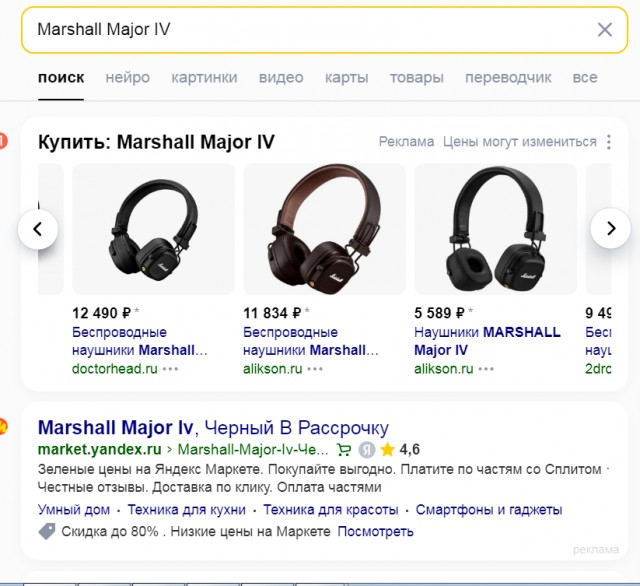Open the Умный дом sitelink
Viewport: 640px width, 586px height.
coord(74,510)
